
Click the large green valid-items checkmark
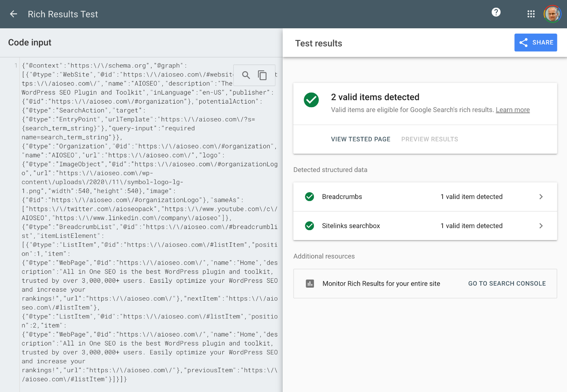click(x=311, y=100)
